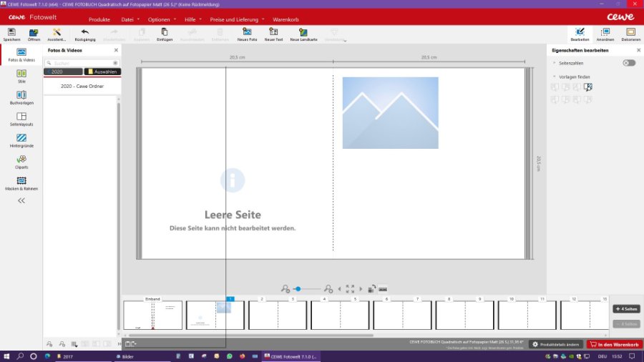The image size is (644, 362).
Task: Select the 2020 - Cewe Ordner entry
Action: point(82,86)
